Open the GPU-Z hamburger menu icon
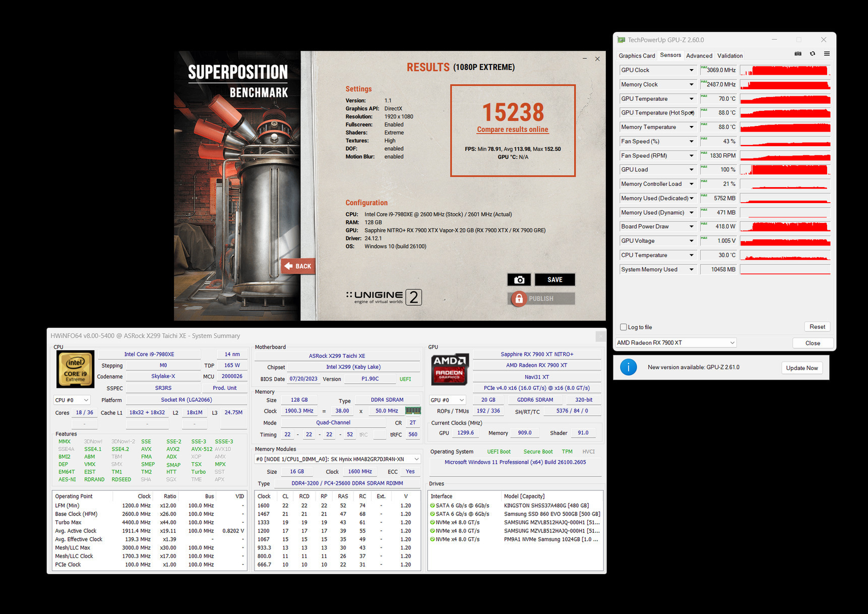Viewport: 868px width, 614px height. (x=827, y=54)
